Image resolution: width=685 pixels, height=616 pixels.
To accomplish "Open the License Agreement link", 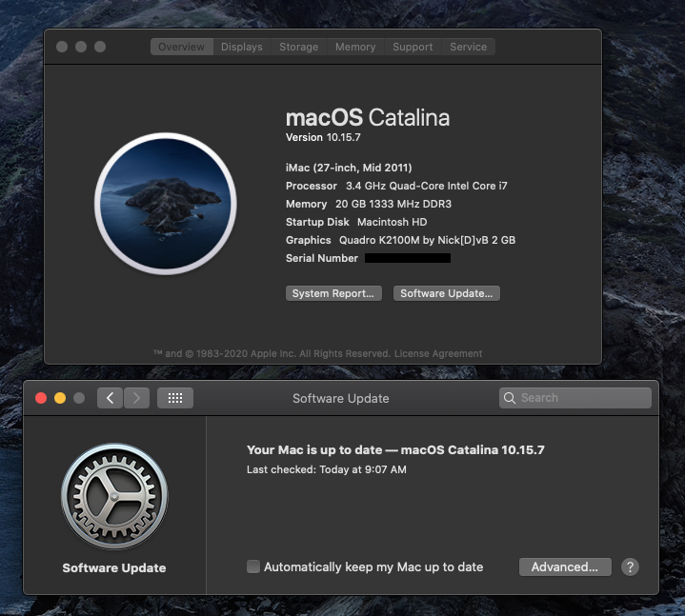I will 438,353.
